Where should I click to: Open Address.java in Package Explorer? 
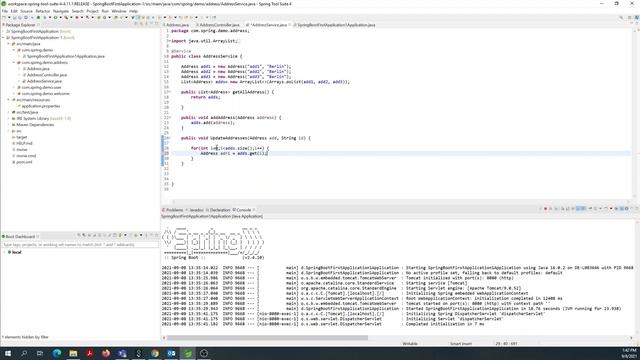pyautogui.click(x=38, y=69)
